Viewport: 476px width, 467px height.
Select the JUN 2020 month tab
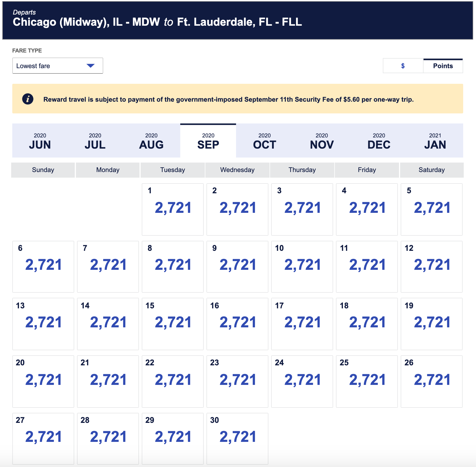pos(40,140)
